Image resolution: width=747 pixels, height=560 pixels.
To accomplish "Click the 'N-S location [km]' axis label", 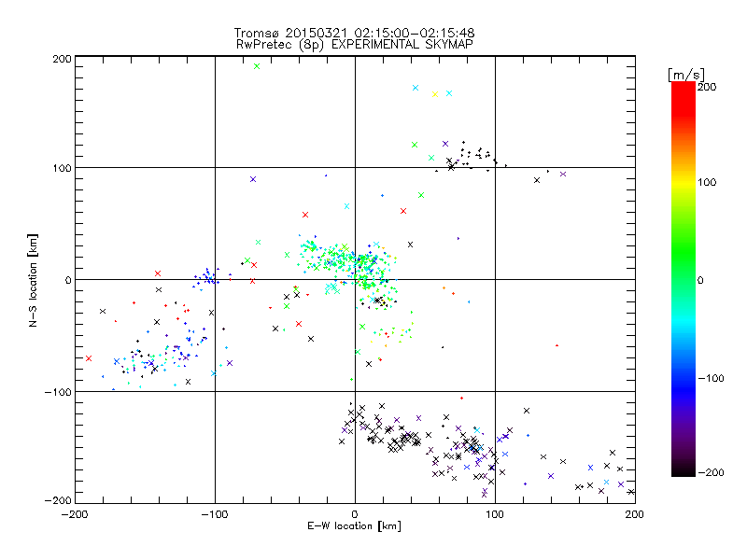I will pyautogui.click(x=33, y=281).
